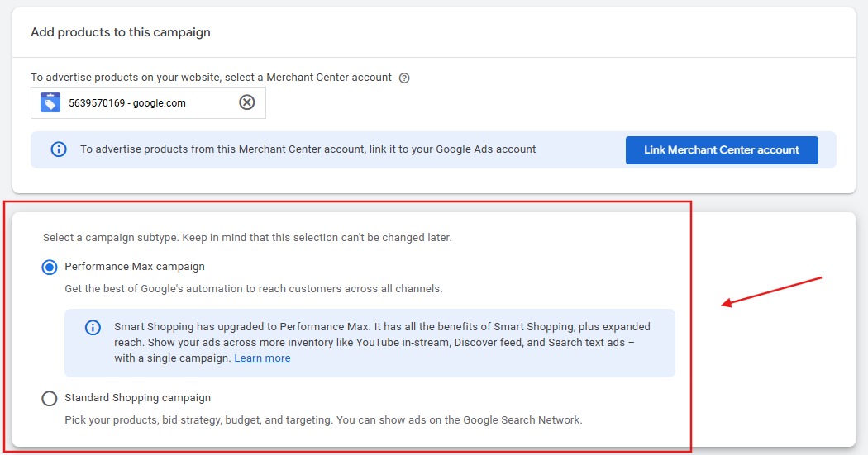Click the 'Get the best of Google's automation' description
Screen dimensions: 868x455
coord(254,288)
